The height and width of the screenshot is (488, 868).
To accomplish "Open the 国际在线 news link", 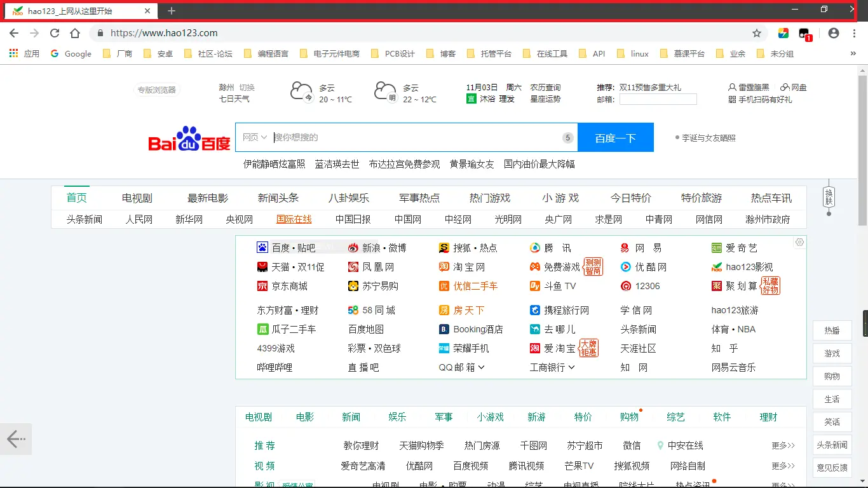I will pos(294,219).
